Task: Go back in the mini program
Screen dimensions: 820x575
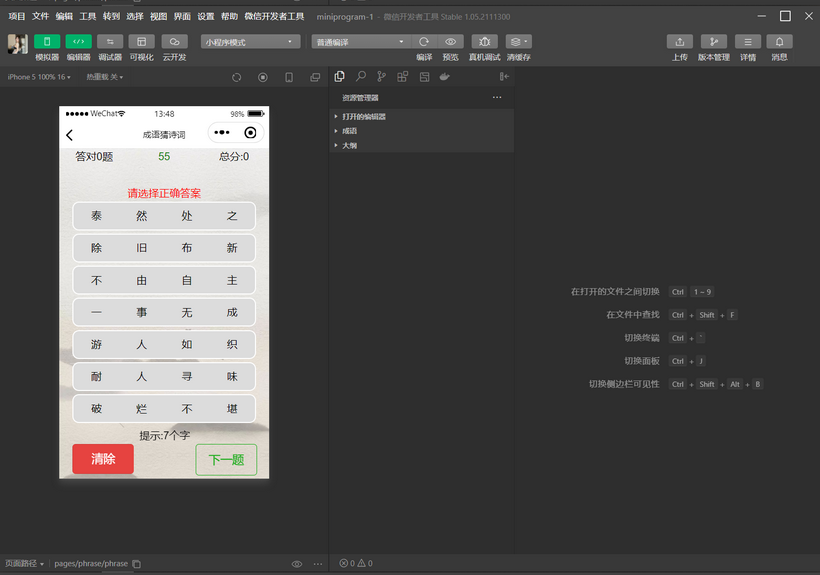Action: [x=70, y=135]
